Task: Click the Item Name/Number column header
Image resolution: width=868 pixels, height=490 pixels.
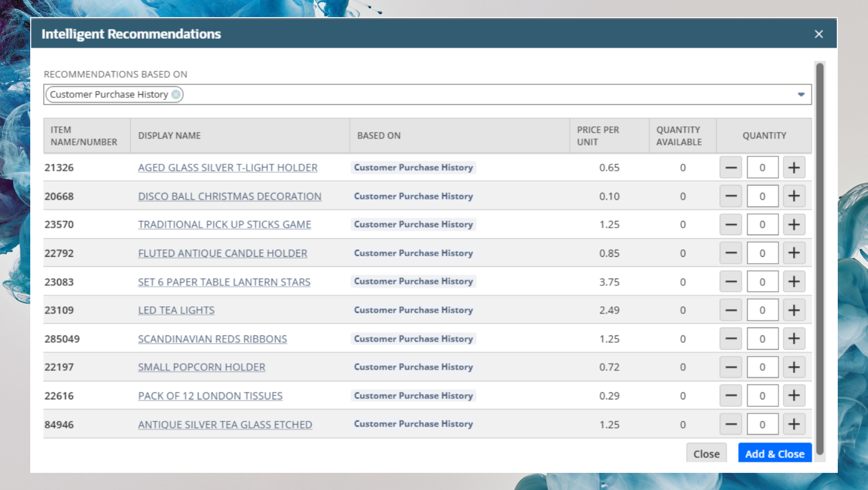Action: click(87, 135)
